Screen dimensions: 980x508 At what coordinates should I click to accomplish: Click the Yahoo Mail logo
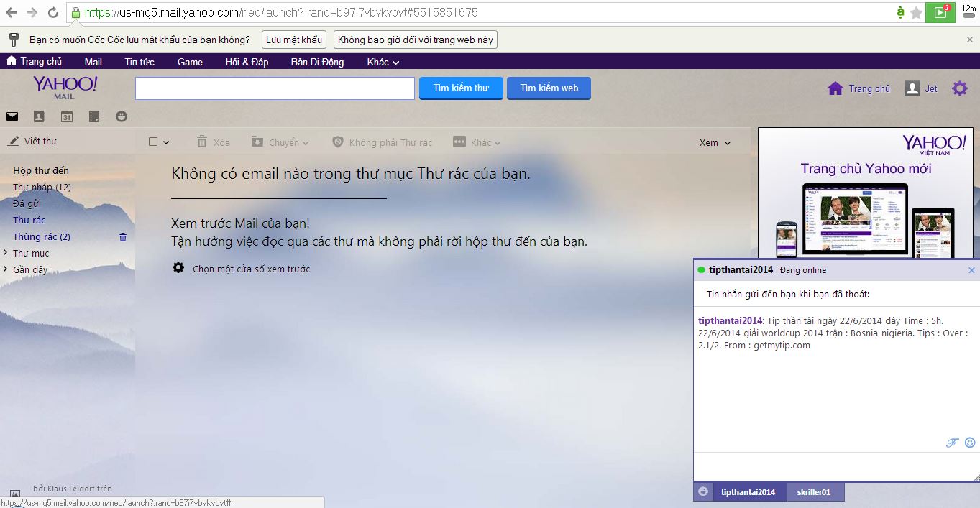(65, 87)
